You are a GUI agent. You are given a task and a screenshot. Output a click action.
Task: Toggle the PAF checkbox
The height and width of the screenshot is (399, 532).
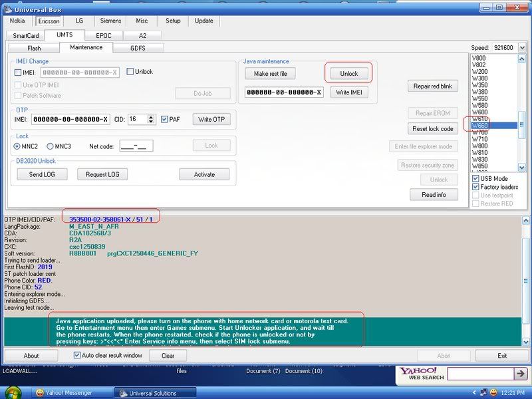[164, 119]
